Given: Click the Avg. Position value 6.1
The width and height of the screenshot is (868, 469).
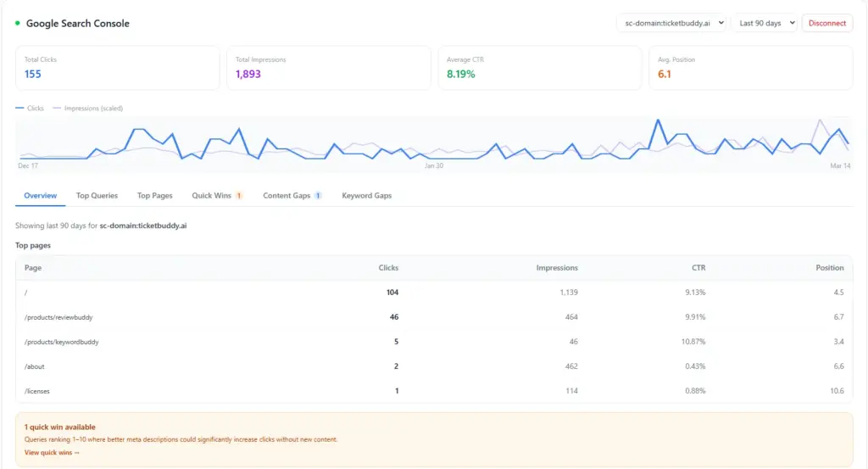Looking at the screenshot, I should [x=665, y=74].
